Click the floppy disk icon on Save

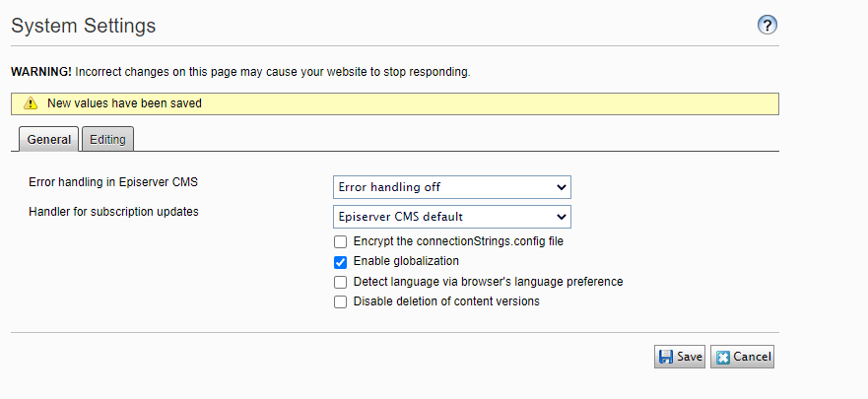point(667,357)
